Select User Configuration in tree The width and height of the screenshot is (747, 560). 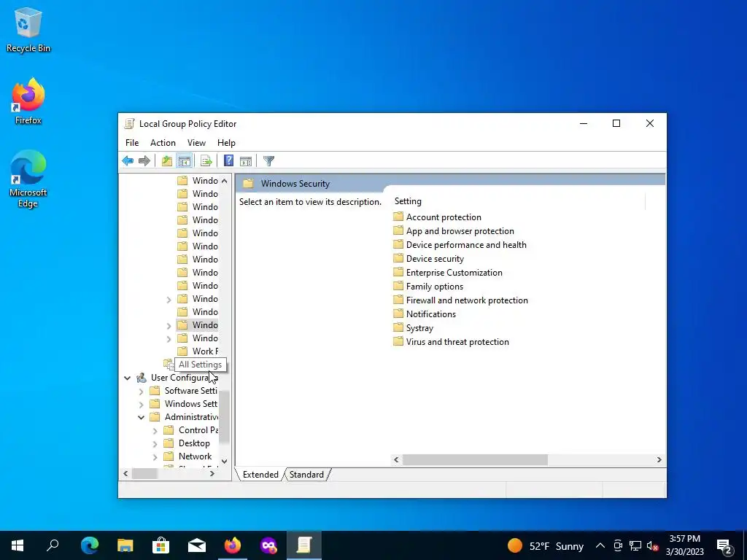coord(177,378)
